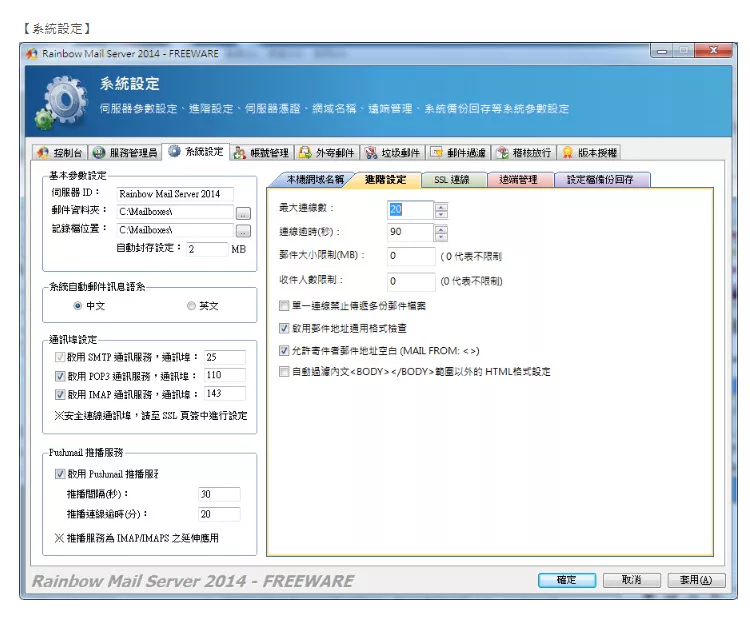Browse for the 郵件資料夾 folder path
This screenshot has height=617, width=750.
243,212
